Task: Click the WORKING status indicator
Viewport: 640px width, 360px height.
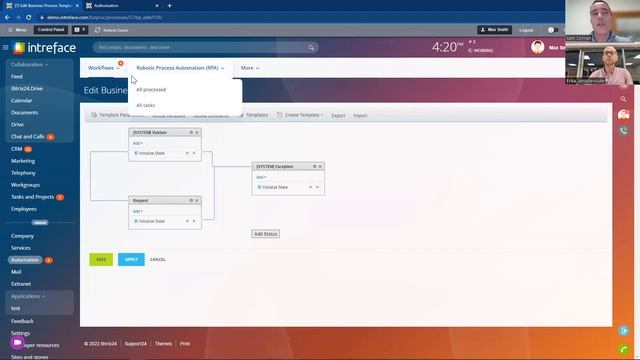Action: coord(481,51)
